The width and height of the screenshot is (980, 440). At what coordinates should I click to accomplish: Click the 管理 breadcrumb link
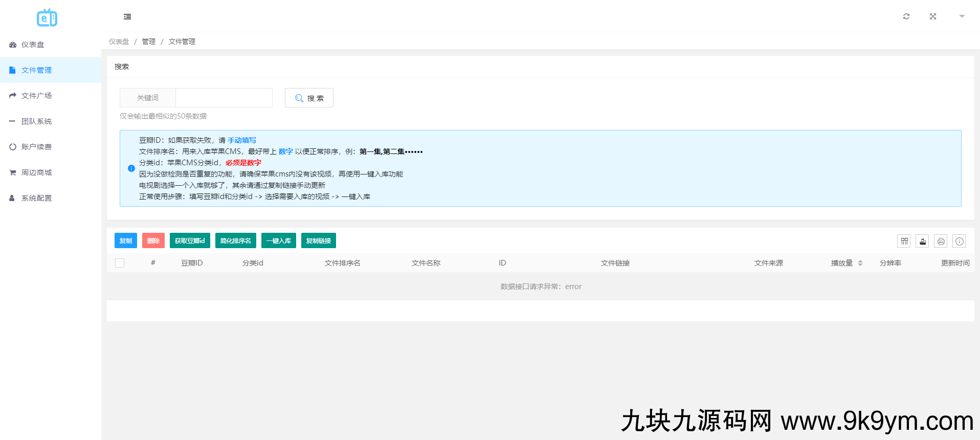[x=149, y=41]
